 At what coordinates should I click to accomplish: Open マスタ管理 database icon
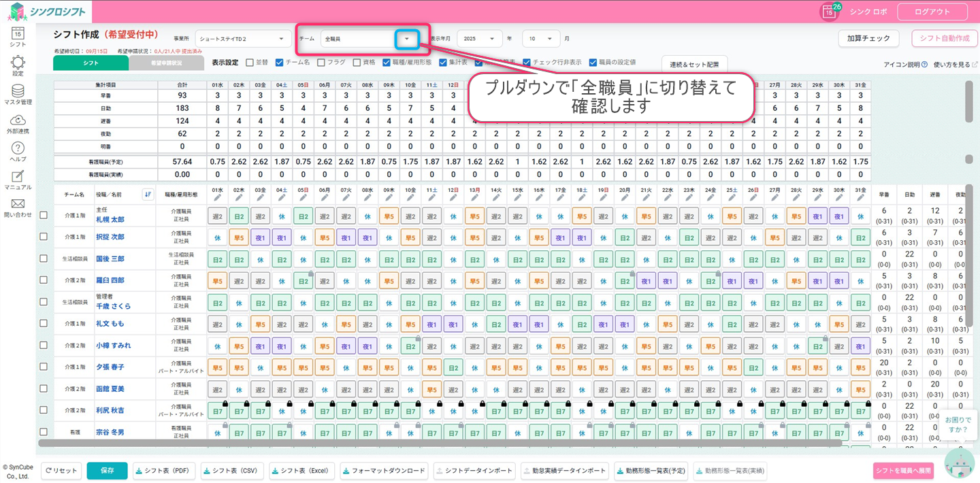[18, 91]
